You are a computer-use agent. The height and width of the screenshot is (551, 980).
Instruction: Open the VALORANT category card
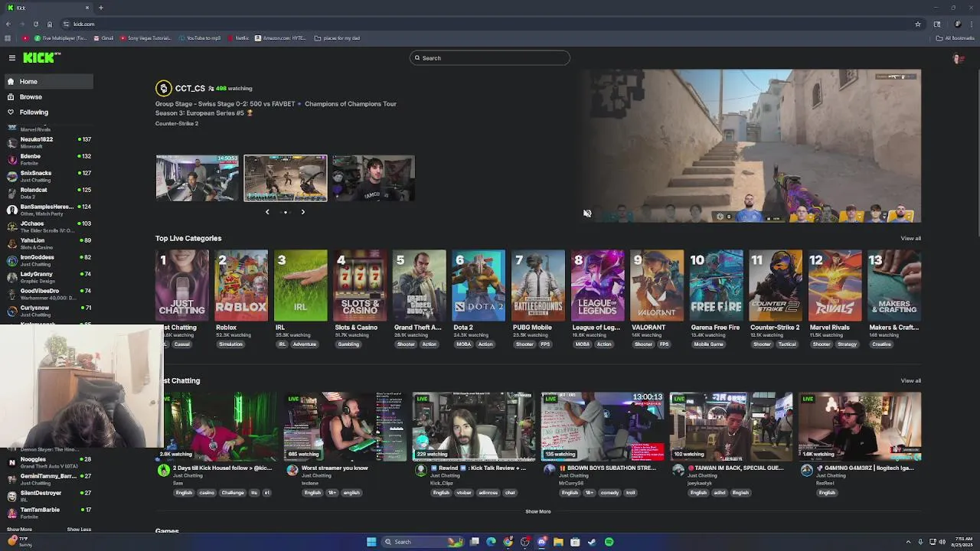point(657,285)
